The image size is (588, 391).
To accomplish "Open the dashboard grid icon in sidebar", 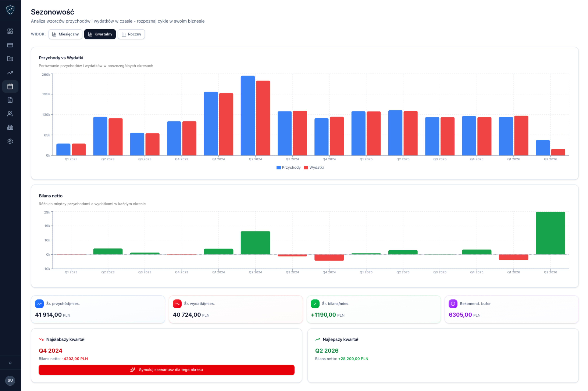I will pos(10,31).
